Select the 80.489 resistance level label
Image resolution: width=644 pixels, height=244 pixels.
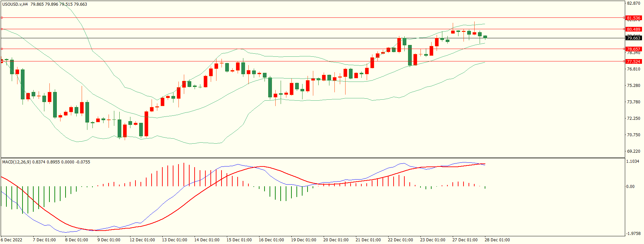click(x=633, y=29)
